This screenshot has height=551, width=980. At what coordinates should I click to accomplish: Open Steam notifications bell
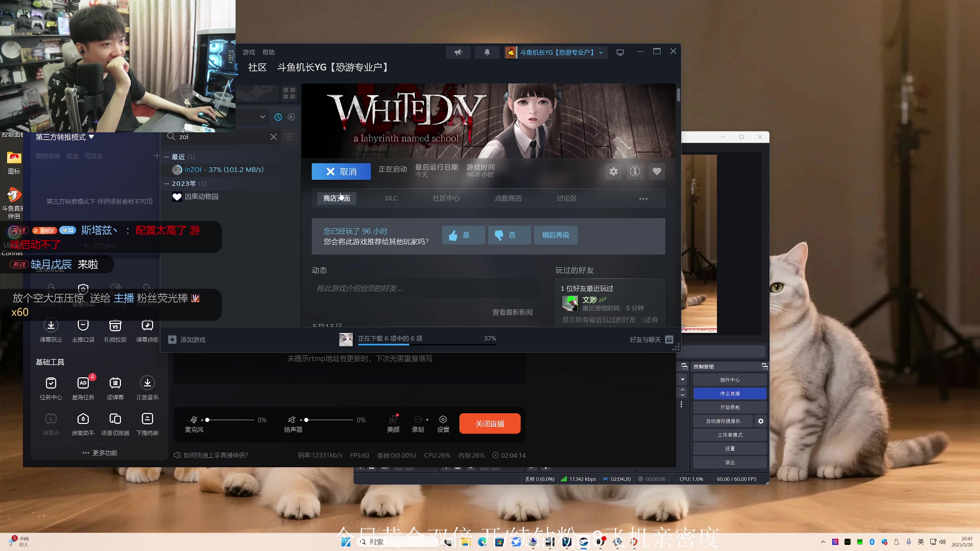(487, 52)
